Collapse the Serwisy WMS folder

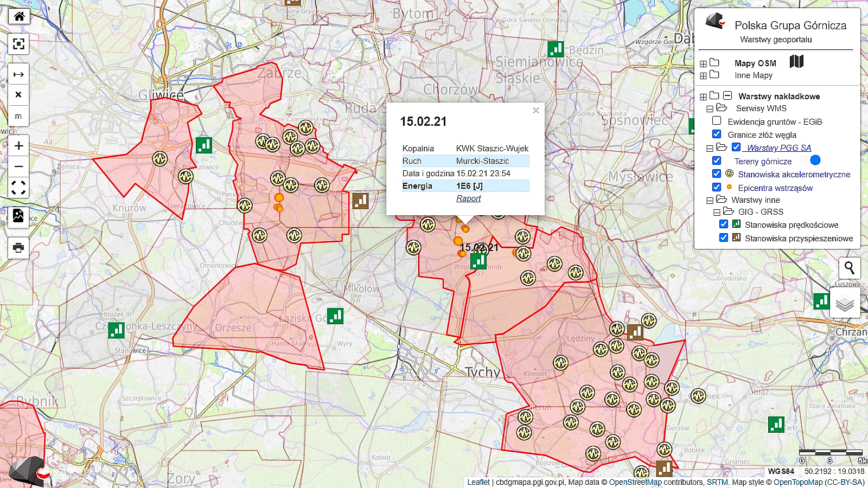tap(710, 108)
